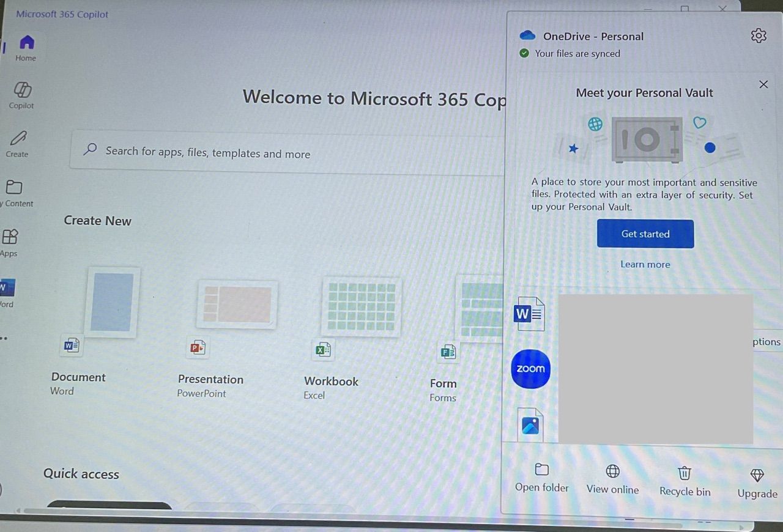The image size is (783, 532).
Task: Click the Personal Vault safe illustration
Action: (x=647, y=140)
